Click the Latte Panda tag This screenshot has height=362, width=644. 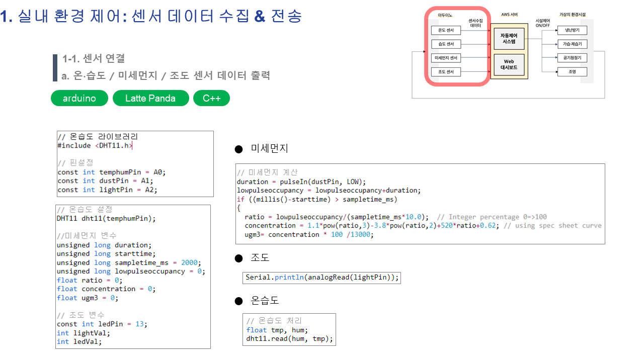[150, 99]
